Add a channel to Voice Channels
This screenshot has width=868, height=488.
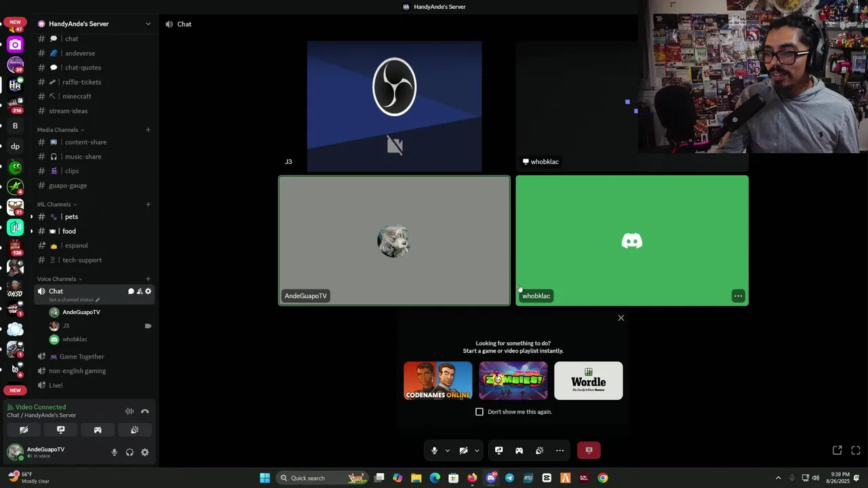click(x=148, y=279)
